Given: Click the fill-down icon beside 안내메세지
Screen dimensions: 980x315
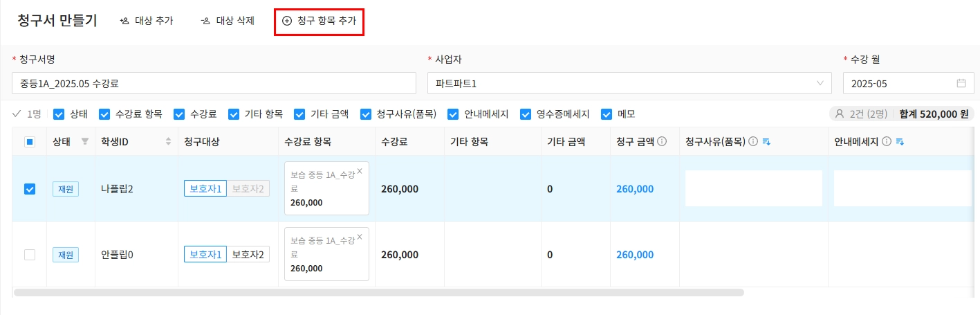Looking at the screenshot, I should 900,142.
